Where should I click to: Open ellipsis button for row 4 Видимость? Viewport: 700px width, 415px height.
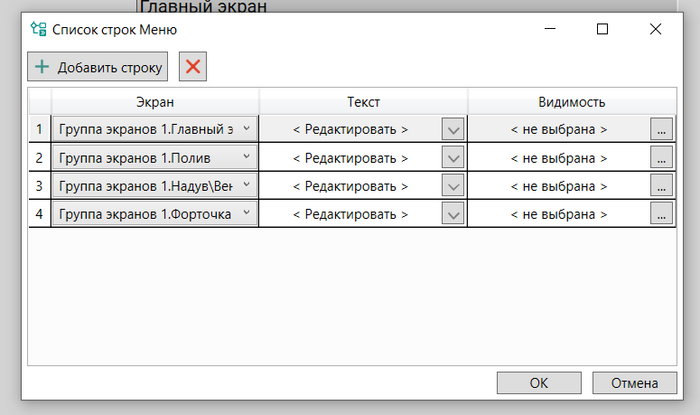click(660, 213)
